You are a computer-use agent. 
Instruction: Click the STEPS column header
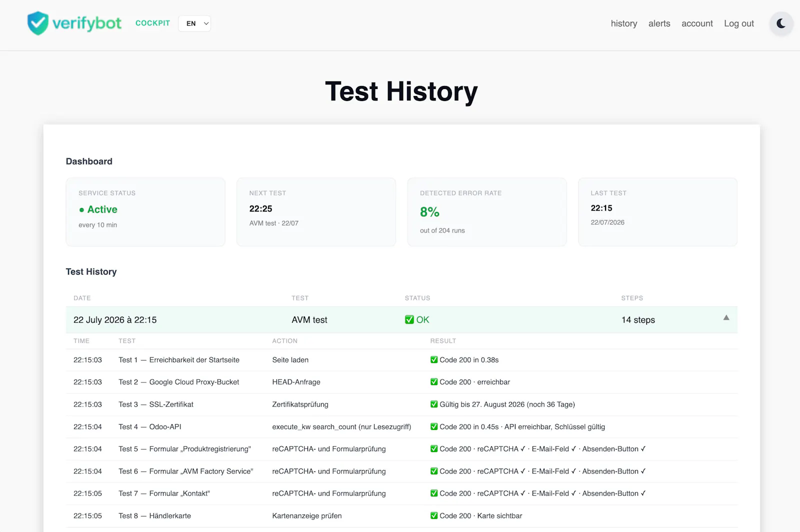pyautogui.click(x=632, y=298)
